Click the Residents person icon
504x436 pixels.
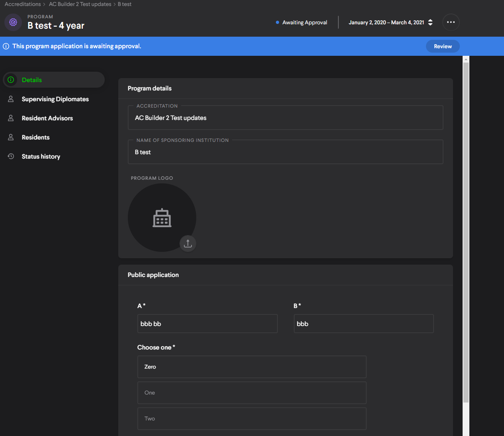[x=11, y=137]
